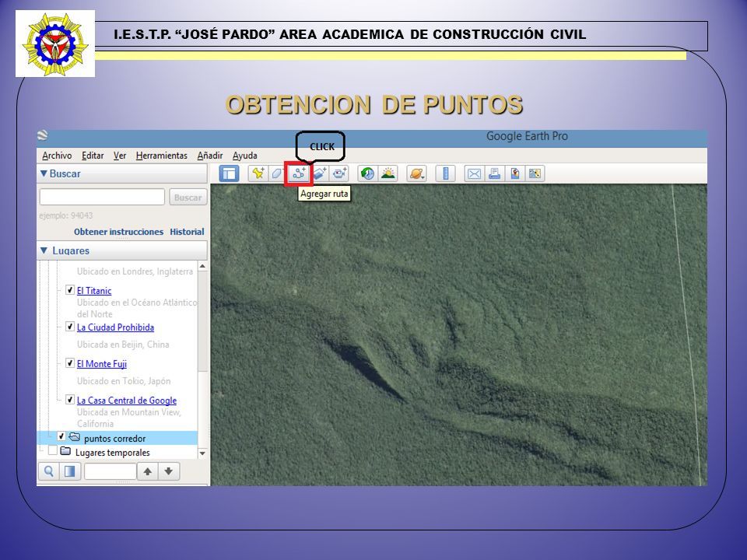747x560 pixels.
Task: Click the Google Earth title bar logo
Action: tap(42, 136)
